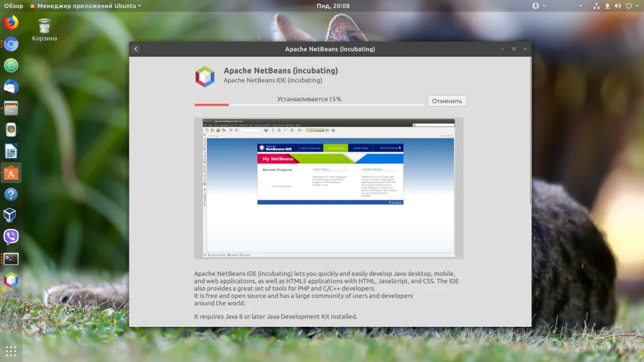This screenshot has height=362, width=644.
Task: Launch LibreOffice Writer from the dock
Action: (x=11, y=151)
